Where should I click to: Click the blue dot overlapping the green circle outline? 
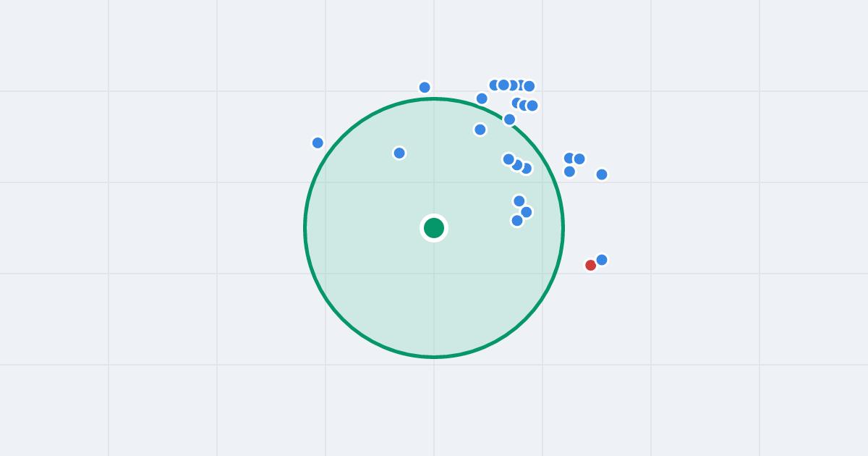click(510, 119)
